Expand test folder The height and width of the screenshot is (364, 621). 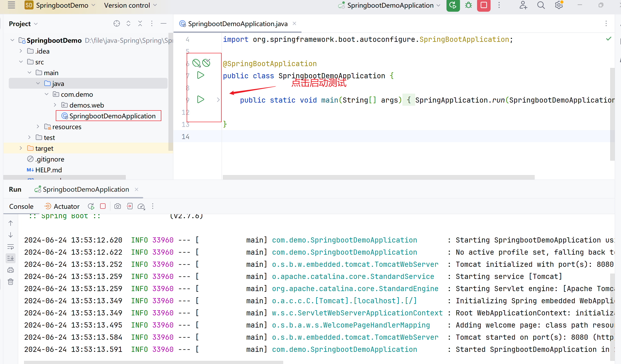pyautogui.click(x=29, y=137)
